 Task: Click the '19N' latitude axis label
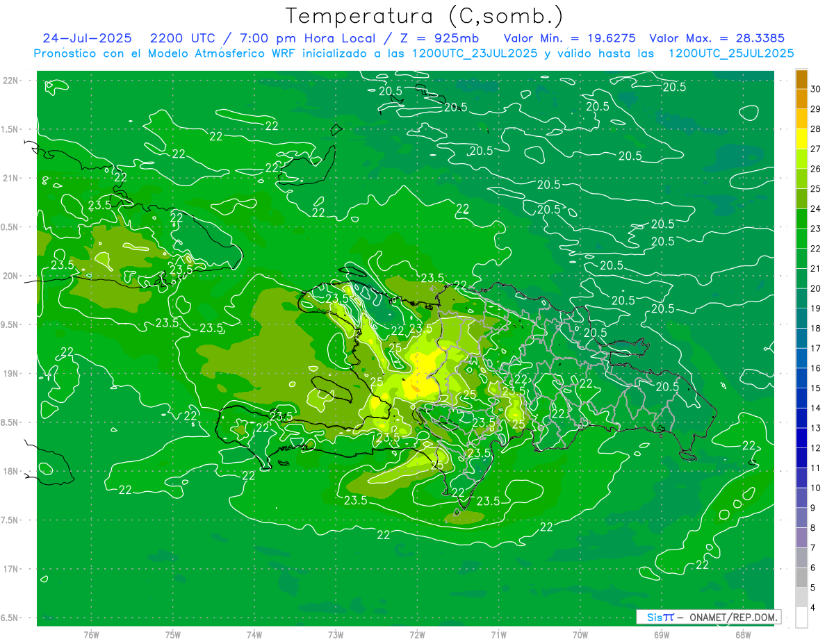coord(11,374)
